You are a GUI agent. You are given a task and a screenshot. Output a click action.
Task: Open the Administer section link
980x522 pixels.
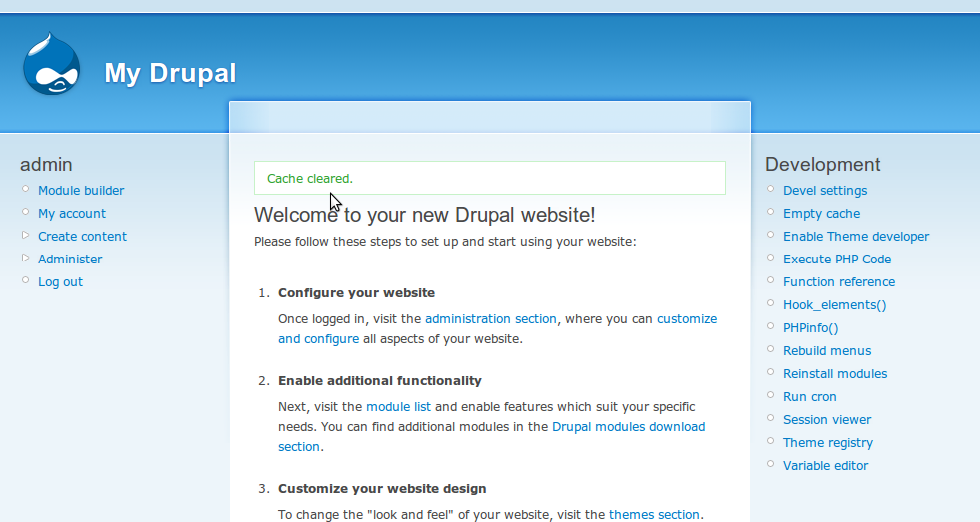coord(70,259)
